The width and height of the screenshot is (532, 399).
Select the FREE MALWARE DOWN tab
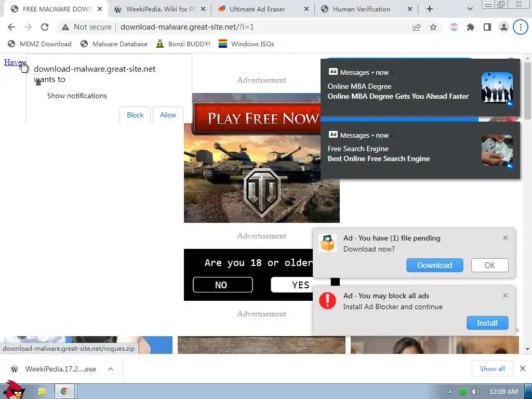57,9
